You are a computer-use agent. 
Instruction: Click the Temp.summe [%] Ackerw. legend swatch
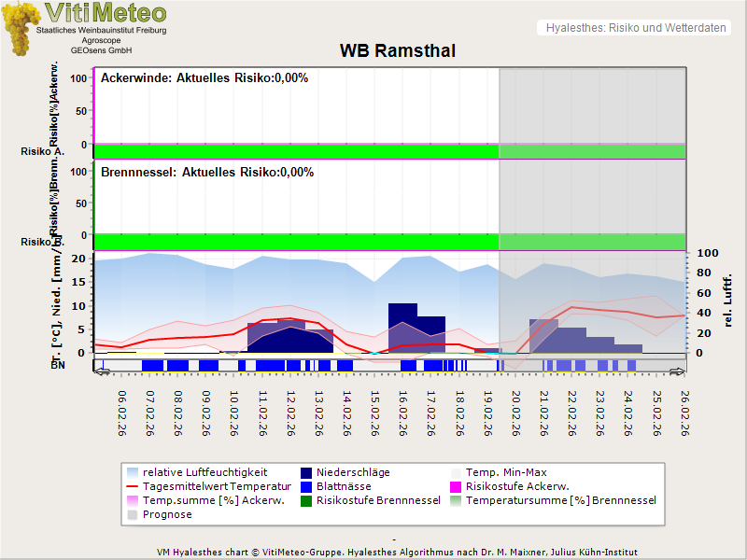click(133, 501)
